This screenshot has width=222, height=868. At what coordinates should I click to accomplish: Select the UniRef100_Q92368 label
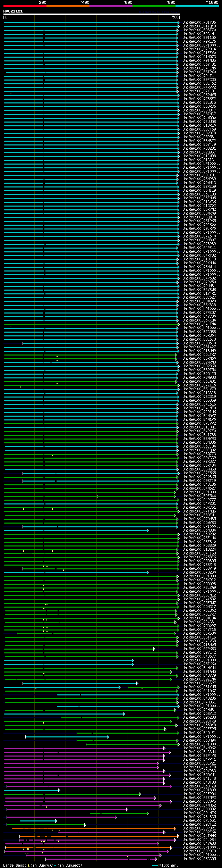pyautogui.click(x=199, y=366)
